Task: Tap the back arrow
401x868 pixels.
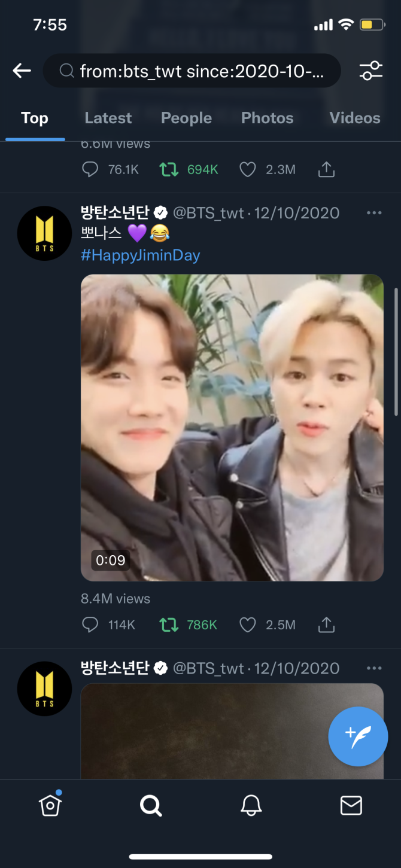Action: (22, 71)
